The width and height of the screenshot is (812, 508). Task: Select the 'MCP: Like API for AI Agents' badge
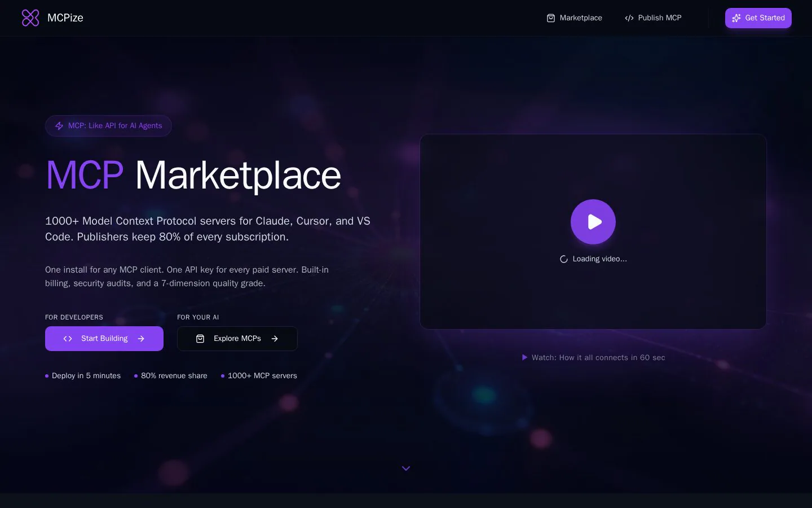click(108, 126)
